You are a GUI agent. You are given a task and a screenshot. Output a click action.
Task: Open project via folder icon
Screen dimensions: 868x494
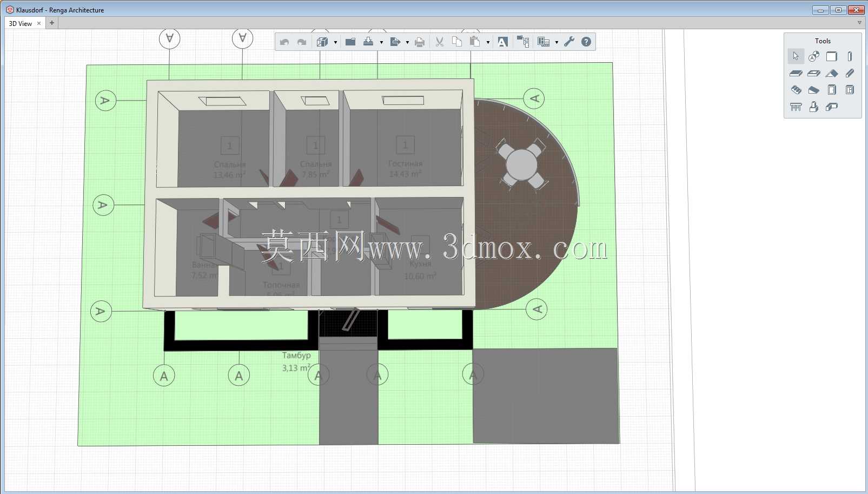(x=350, y=42)
